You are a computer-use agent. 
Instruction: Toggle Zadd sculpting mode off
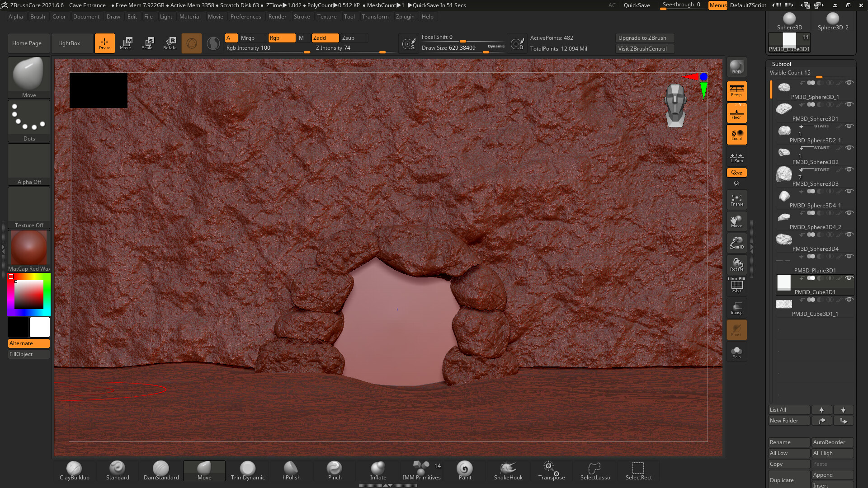325,38
